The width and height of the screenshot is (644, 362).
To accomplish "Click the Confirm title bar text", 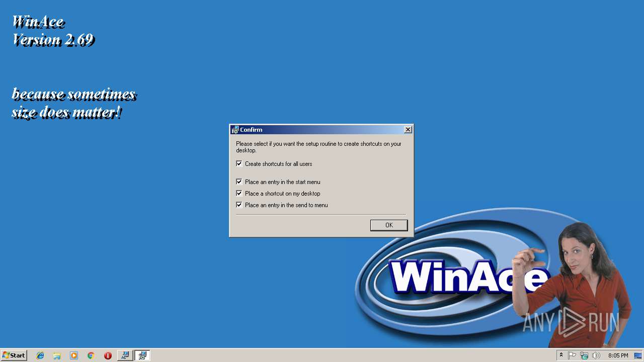I will [251, 130].
